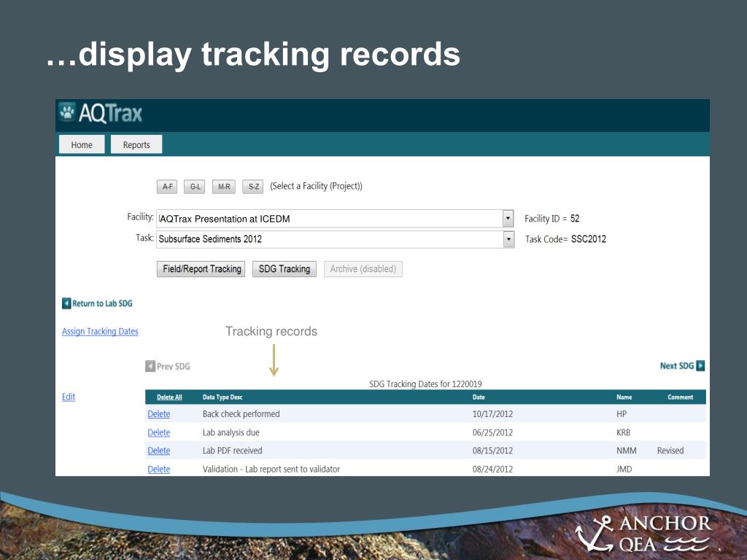Click the Select a Facility (Project) hint

click(x=317, y=186)
